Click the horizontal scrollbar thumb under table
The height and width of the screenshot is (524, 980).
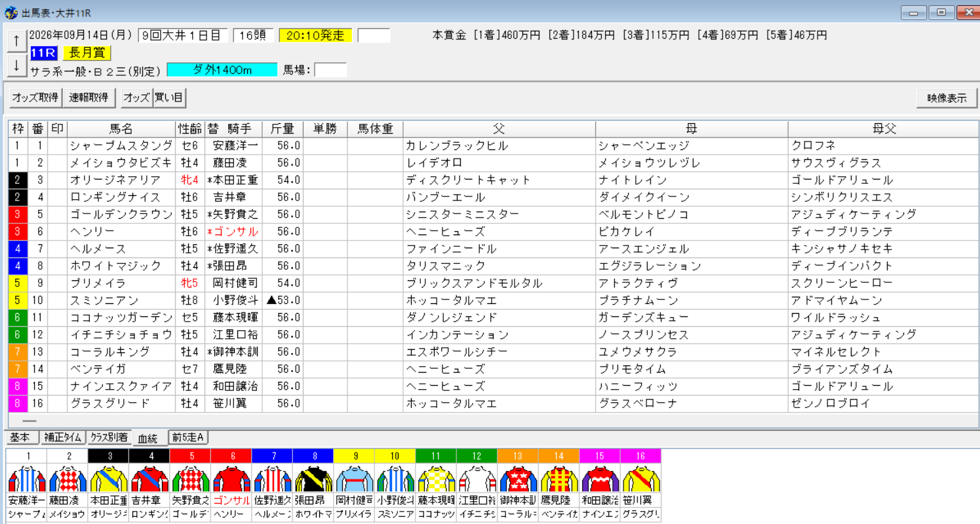(x=29, y=421)
